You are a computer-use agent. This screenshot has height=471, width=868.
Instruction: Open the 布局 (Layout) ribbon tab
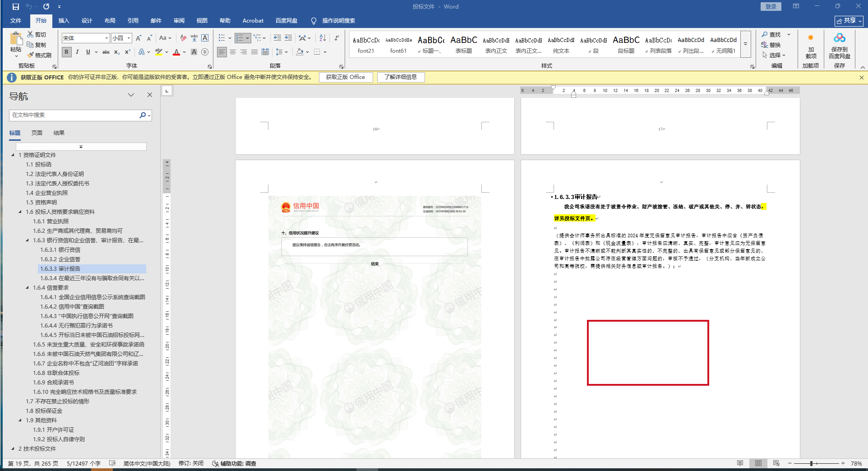110,21
